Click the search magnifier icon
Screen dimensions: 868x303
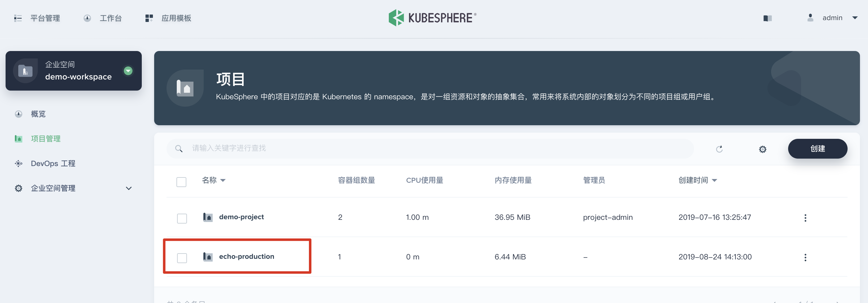pyautogui.click(x=179, y=148)
